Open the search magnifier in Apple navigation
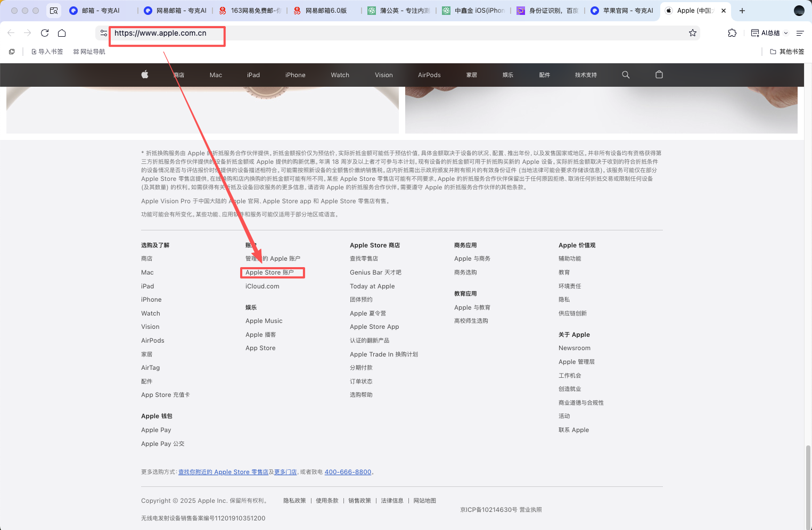This screenshot has height=530, width=812. point(626,74)
